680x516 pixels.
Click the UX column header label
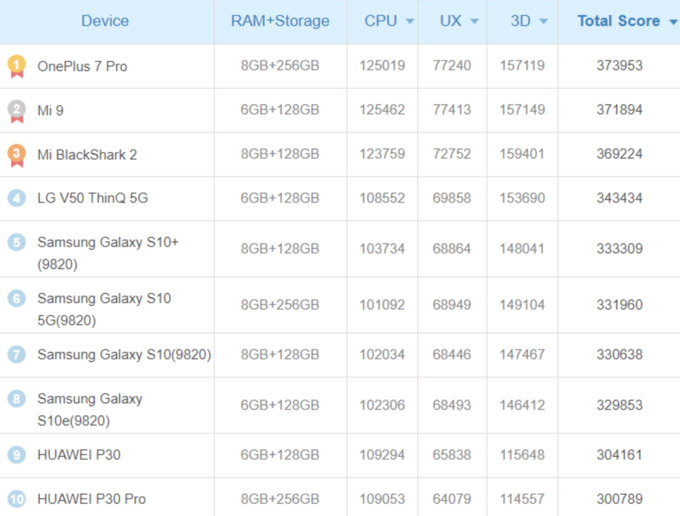coord(451,21)
